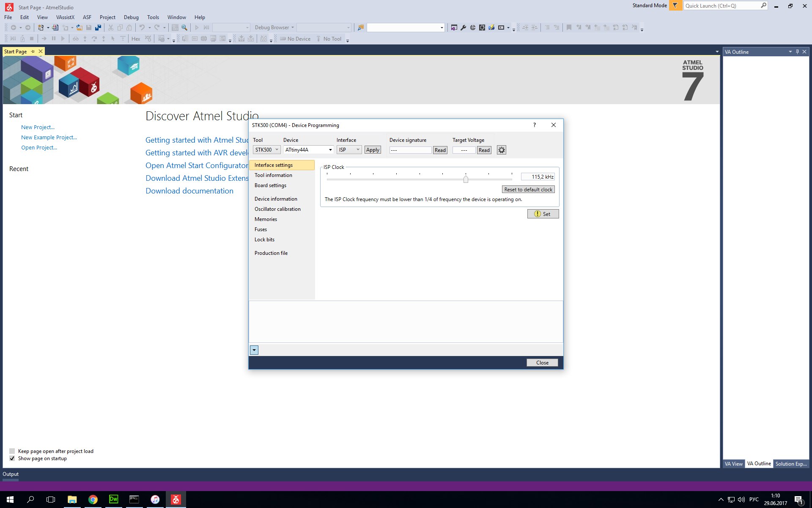Click the Apply button

(373, 150)
